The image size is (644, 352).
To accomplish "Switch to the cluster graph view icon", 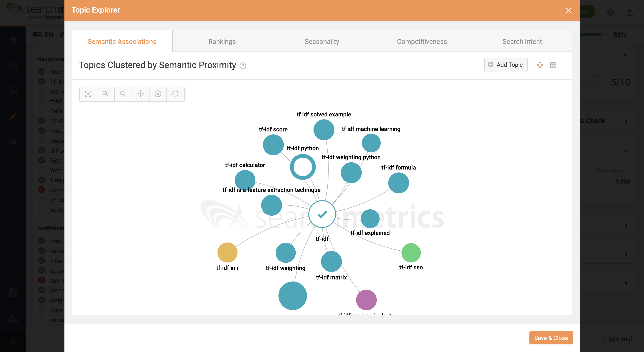I will tap(540, 65).
